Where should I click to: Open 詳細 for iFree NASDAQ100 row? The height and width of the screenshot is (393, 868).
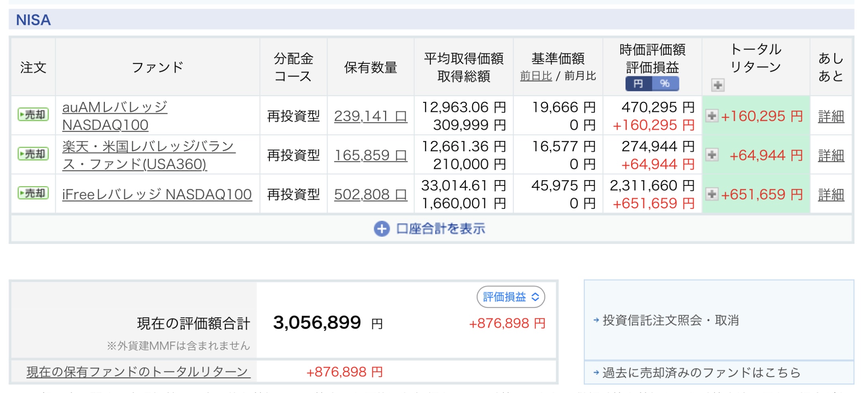pyautogui.click(x=831, y=195)
